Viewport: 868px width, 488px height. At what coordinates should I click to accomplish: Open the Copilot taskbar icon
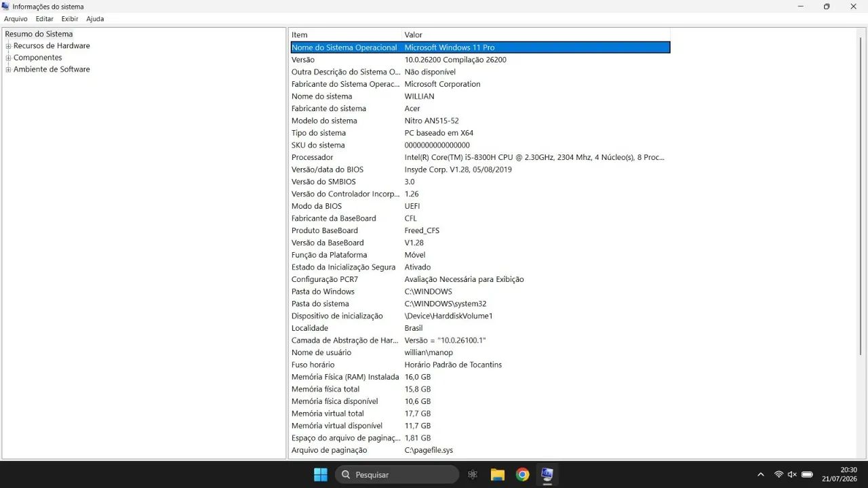click(x=473, y=474)
